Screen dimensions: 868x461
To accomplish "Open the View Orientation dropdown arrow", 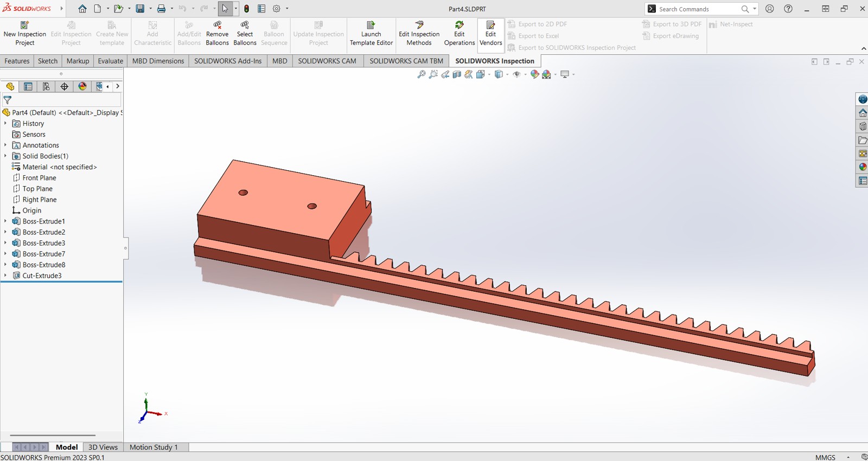I will (489, 74).
